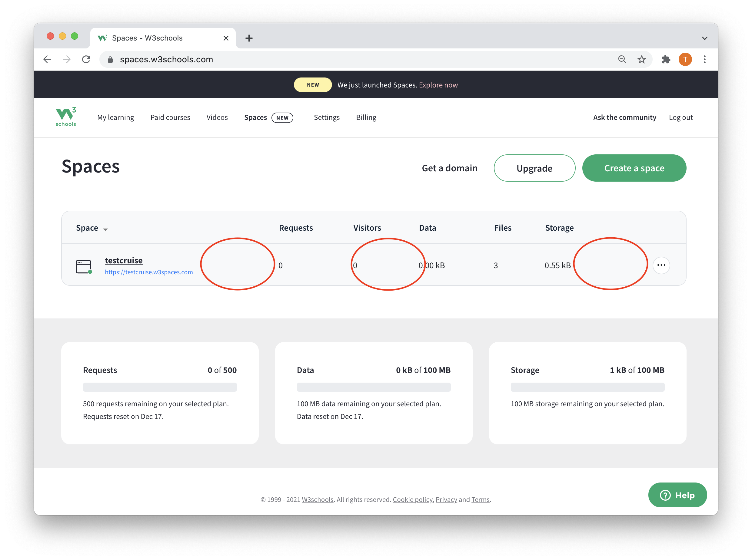The height and width of the screenshot is (560, 752).
Task: Open the browser extensions puzzle icon
Action: [x=666, y=60]
